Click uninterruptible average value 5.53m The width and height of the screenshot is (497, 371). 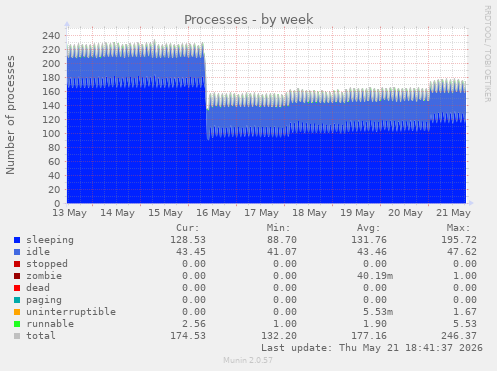tap(378, 312)
